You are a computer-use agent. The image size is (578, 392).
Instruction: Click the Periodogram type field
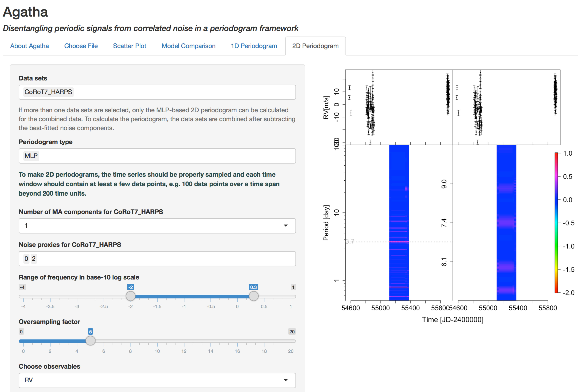157,156
